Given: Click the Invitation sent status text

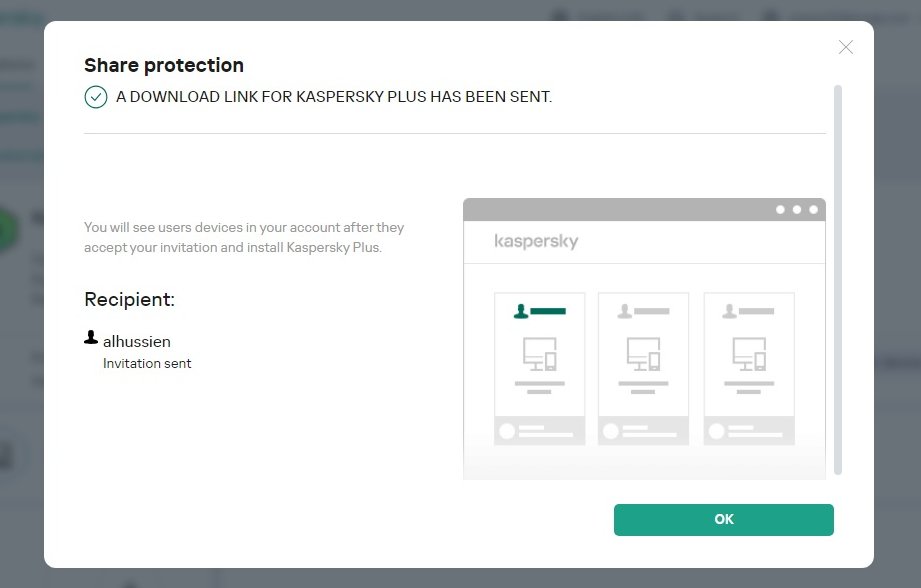Looking at the screenshot, I should (147, 363).
